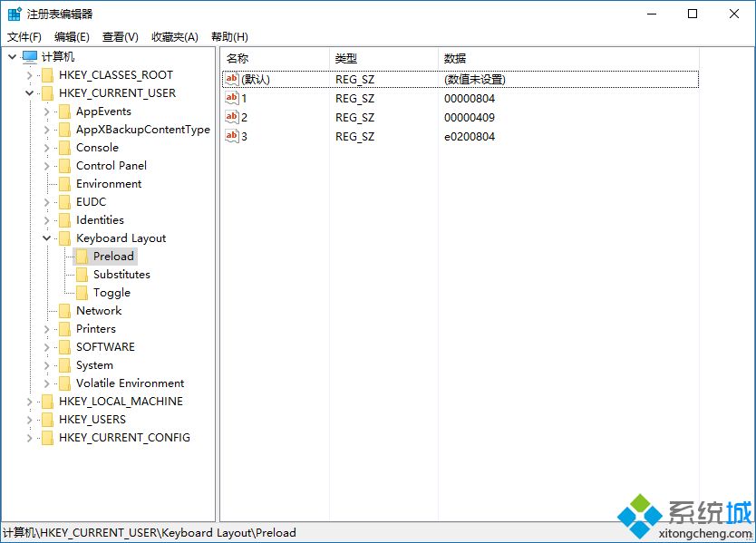Open the 编辑(E) menu
The image size is (756, 543).
[x=69, y=36]
